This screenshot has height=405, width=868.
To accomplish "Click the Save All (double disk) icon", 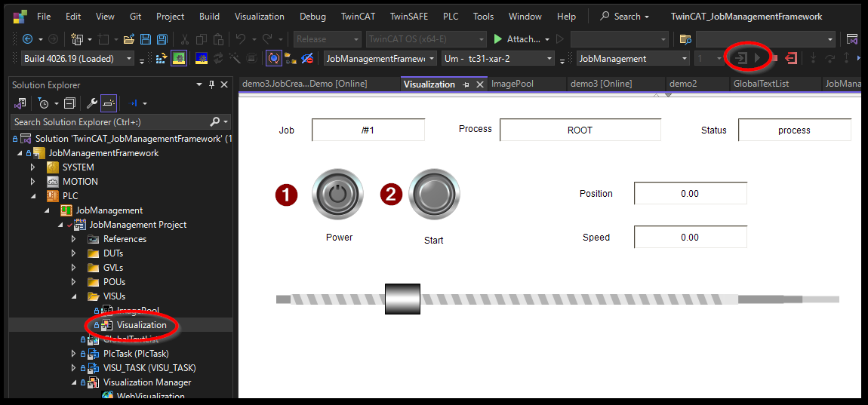I will (162, 39).
